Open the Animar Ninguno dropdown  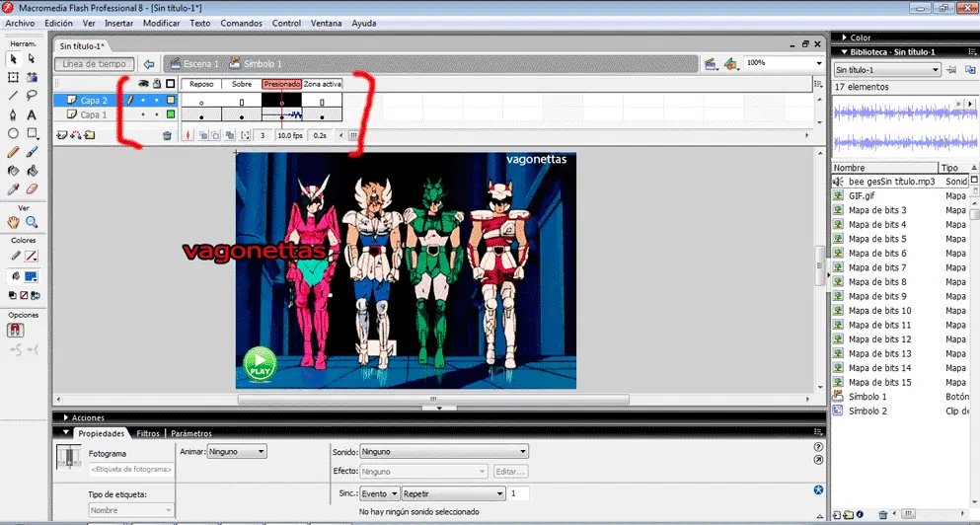tap(237, 451)
